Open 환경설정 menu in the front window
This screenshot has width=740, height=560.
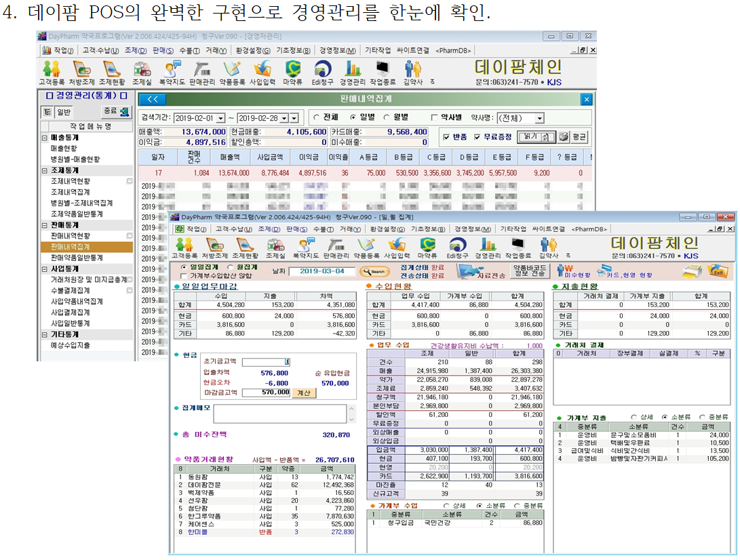[387, 229]
